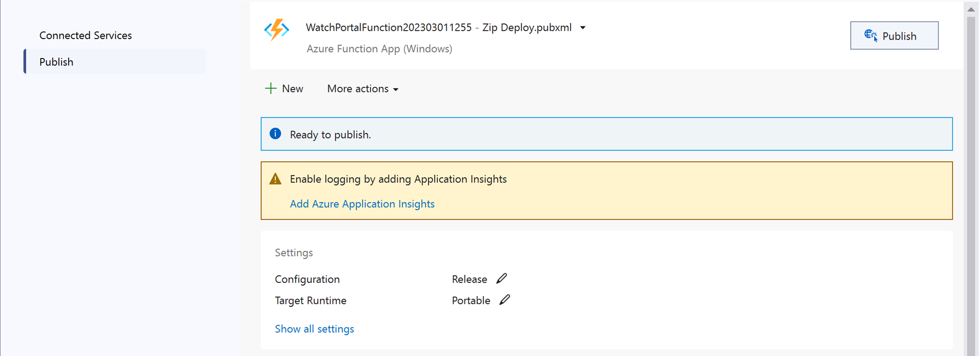Open Add Azure Application Insights link

[x=362, y=203]
